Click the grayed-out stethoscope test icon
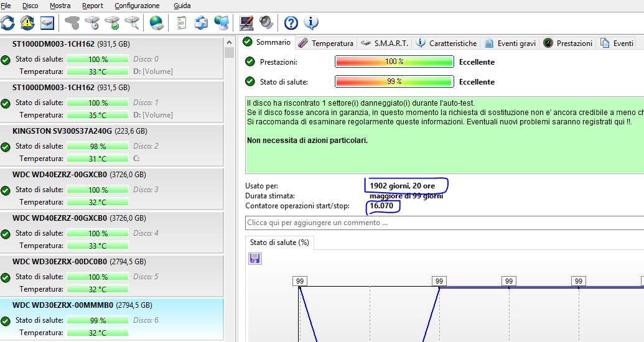 [x=73, y=23]
